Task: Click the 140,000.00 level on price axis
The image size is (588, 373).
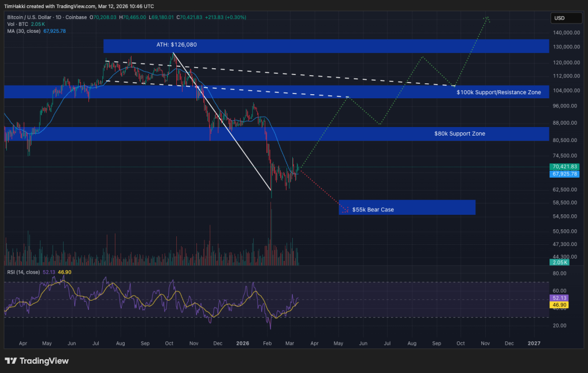Action: point(566,34)
